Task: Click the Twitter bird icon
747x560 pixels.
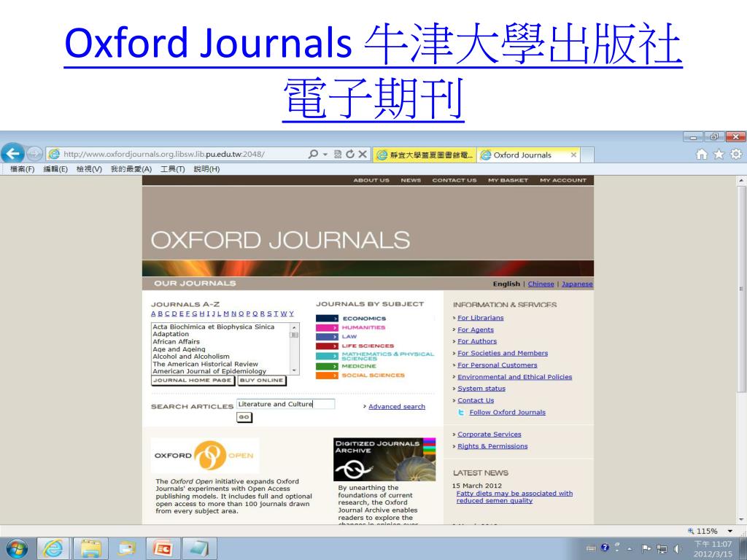Action: click(461, 413)
